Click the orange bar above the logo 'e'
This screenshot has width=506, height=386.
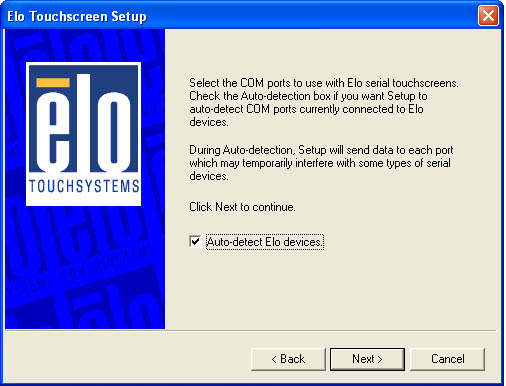click(53, 83)
